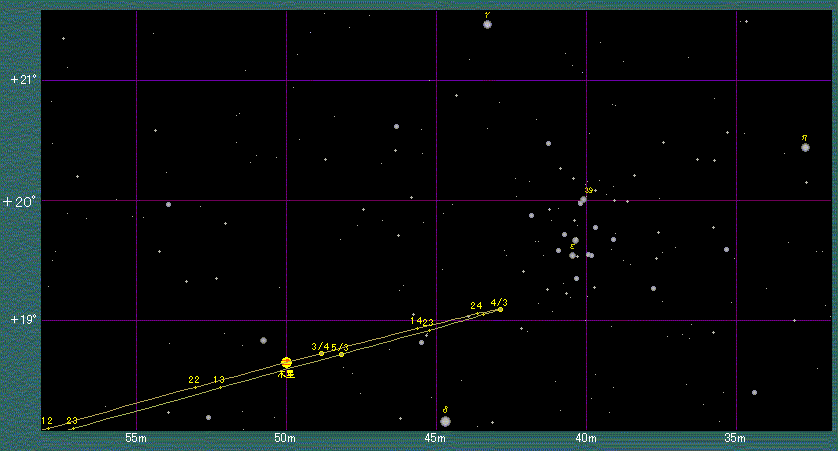Viewport: 838px width, 451px height.
Task: Click the 24 tick label near track end
Action: click(x=476, y=305)
